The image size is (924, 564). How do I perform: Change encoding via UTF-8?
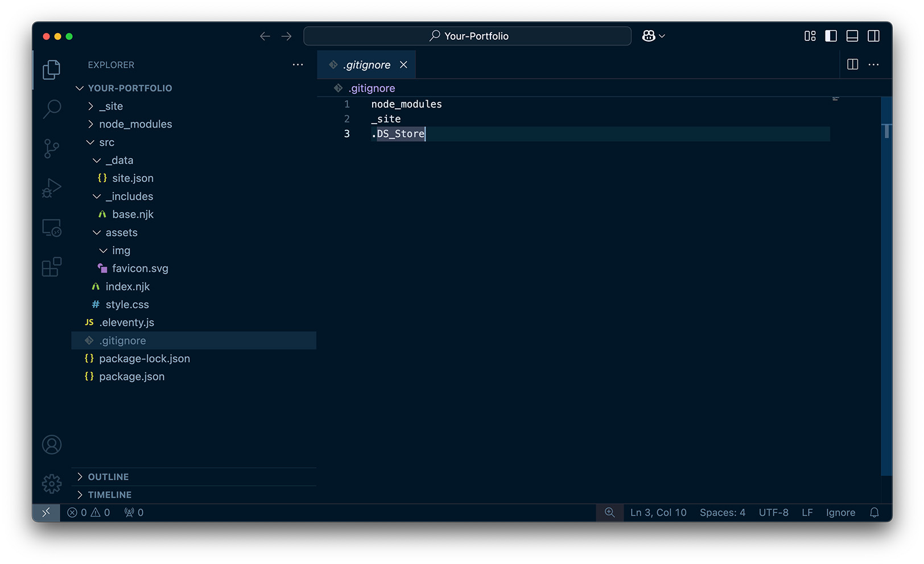[x=773, y=512]
